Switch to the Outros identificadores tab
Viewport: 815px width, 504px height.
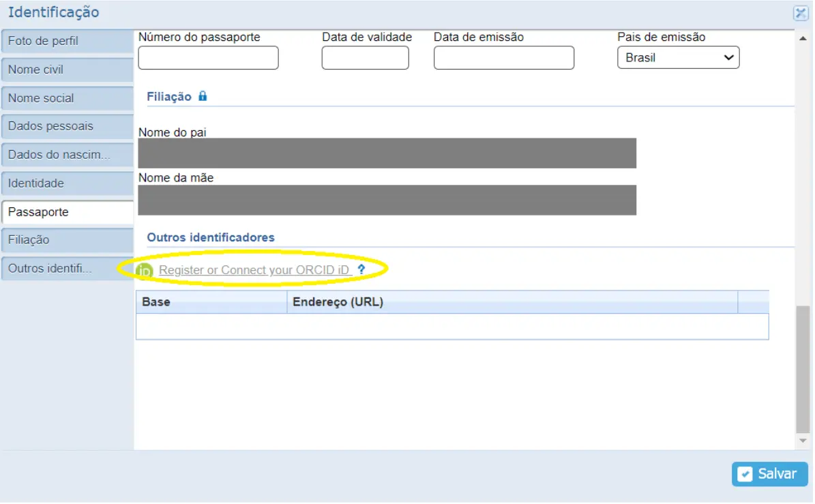67,269
